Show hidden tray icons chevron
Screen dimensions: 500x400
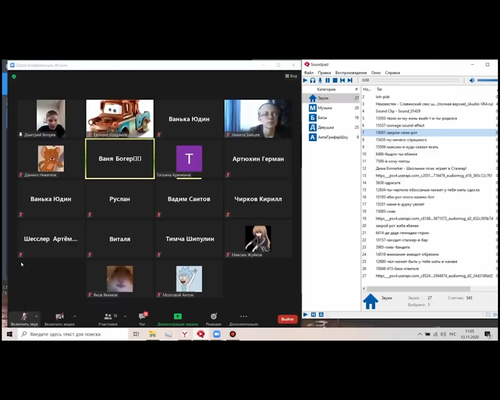420,334
